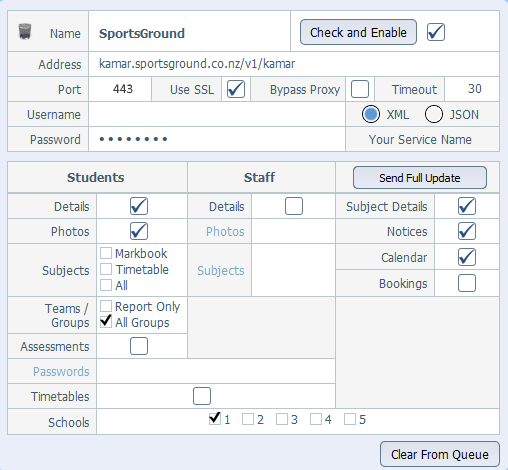Screen dimensions: 508x470
Task: Toggle Schools checkbox 1
Action: click(x=215, y=419)
